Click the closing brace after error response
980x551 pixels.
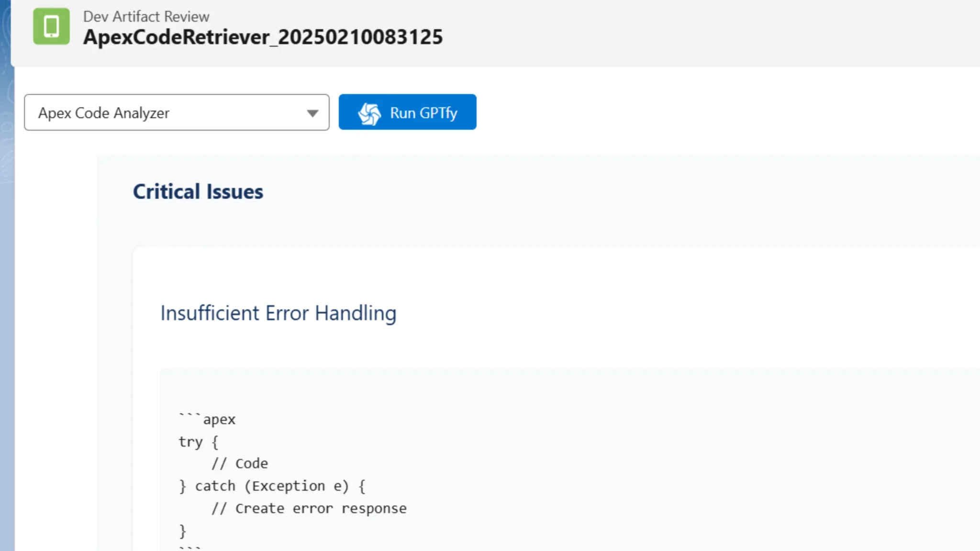click(x=182, y=530)
